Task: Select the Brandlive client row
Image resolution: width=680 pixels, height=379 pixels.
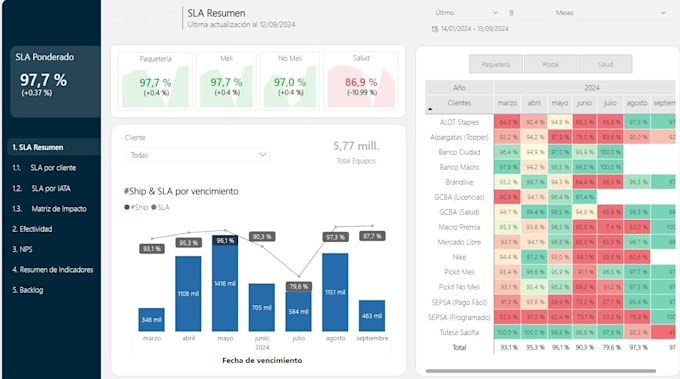Action: coord(459,182)
